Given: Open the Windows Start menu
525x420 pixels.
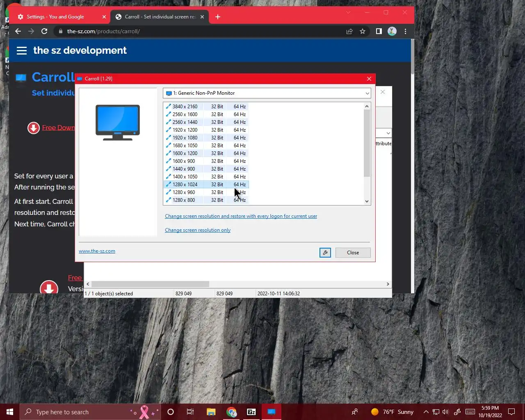Looking at the screenshot, I should (10, 412).
